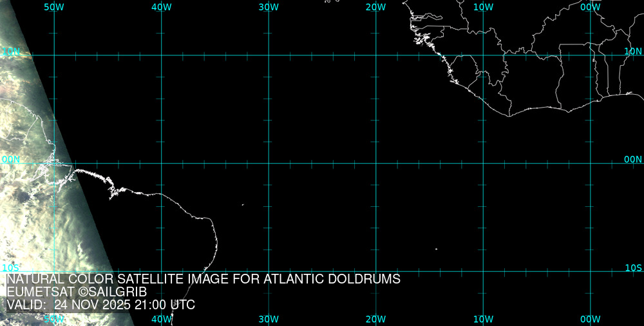The height and width of the screenshot is (326, 644).
Task: Click the 10S latitude label on the right edge
Action: click(633, 267)
